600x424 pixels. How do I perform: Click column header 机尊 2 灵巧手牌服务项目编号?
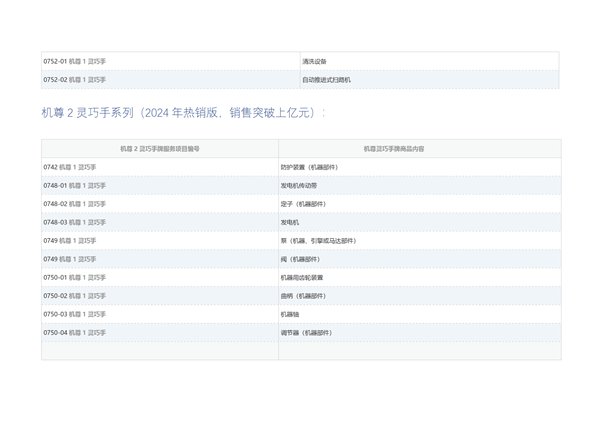click(160, 148)
